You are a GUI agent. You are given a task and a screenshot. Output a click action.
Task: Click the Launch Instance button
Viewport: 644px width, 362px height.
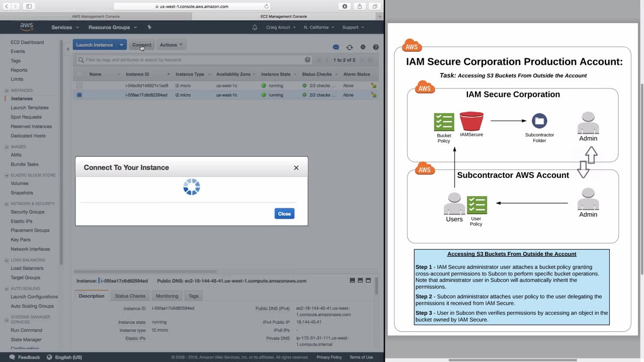pyautogui.click(x=95, y=45)
